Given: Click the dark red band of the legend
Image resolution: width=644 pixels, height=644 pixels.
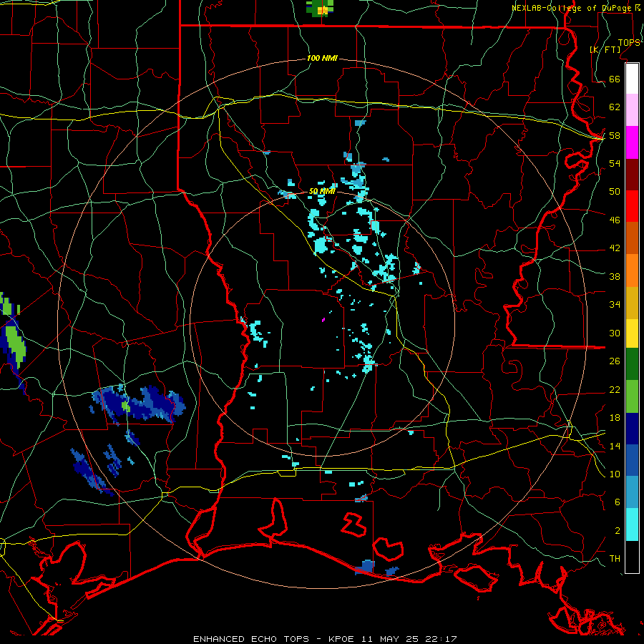Looking at the screenshot, I should 632,175.
